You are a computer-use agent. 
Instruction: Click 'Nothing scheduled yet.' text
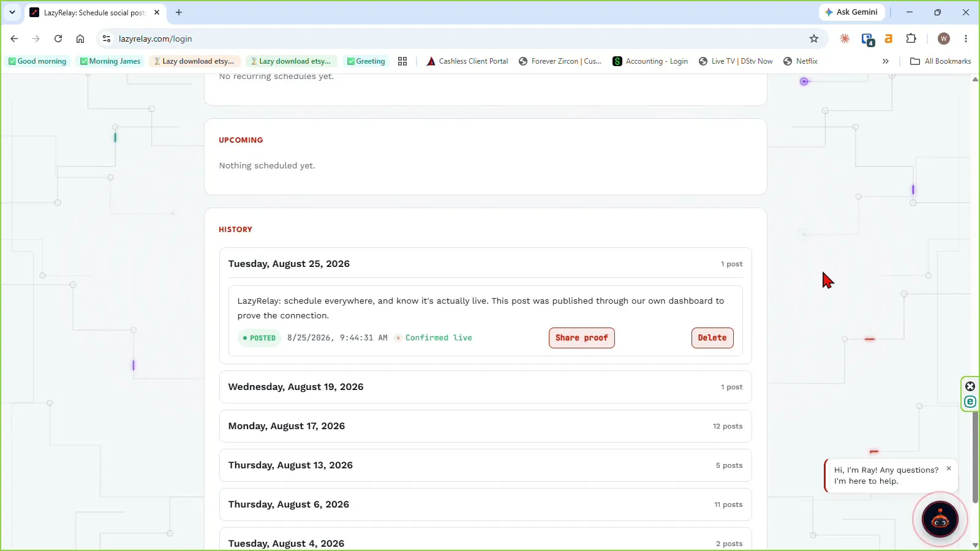coord(267,166)
